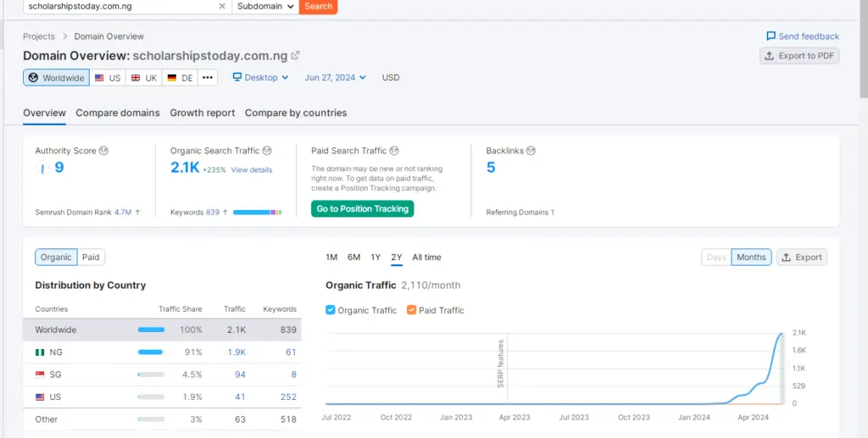Click the info icon next to Paid Search Traffic

(x=394, y=151)
